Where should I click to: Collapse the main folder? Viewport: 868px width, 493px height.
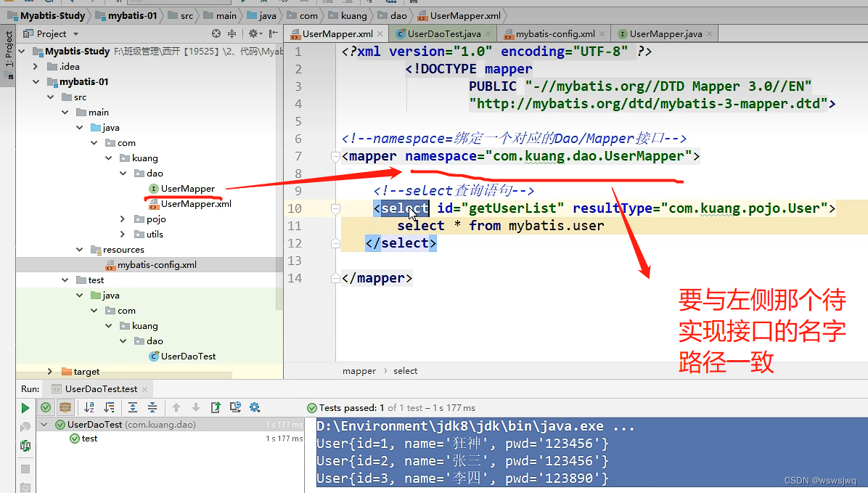65,112
